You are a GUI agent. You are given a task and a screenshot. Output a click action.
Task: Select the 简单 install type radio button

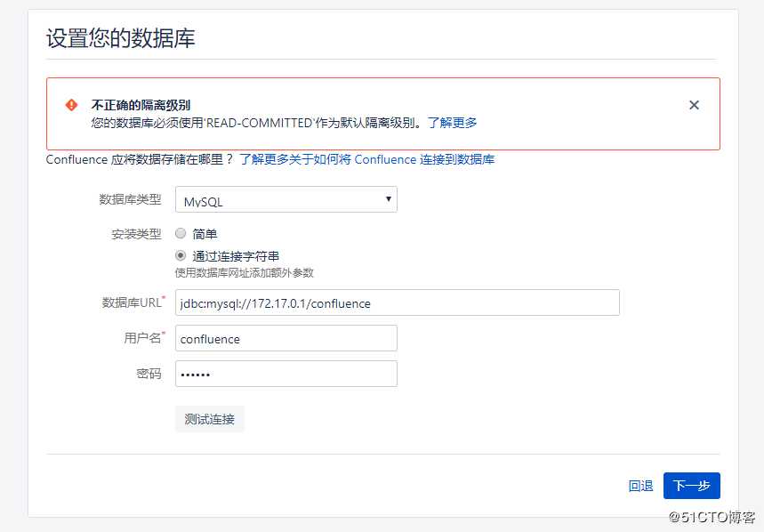[181, 233]
